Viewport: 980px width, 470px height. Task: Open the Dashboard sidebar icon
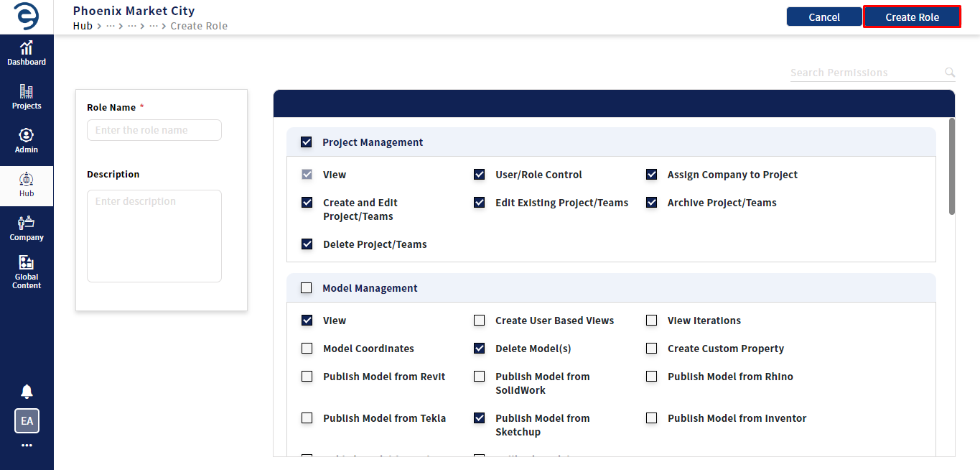point(27,53)
